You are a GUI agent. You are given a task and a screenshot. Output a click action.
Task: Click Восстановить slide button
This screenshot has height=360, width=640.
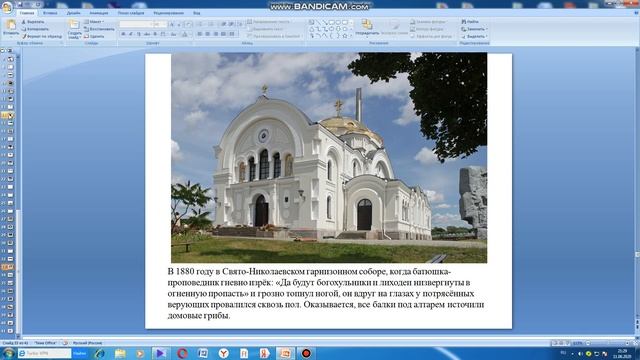tap(99, 29)
